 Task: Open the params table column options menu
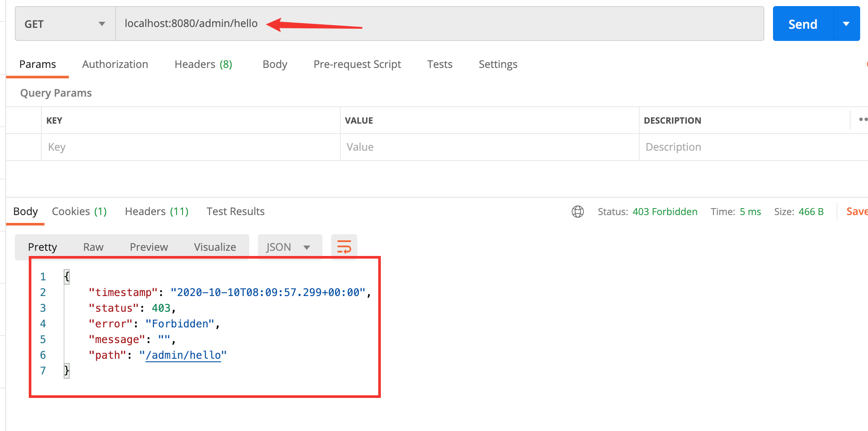point(863,119)
